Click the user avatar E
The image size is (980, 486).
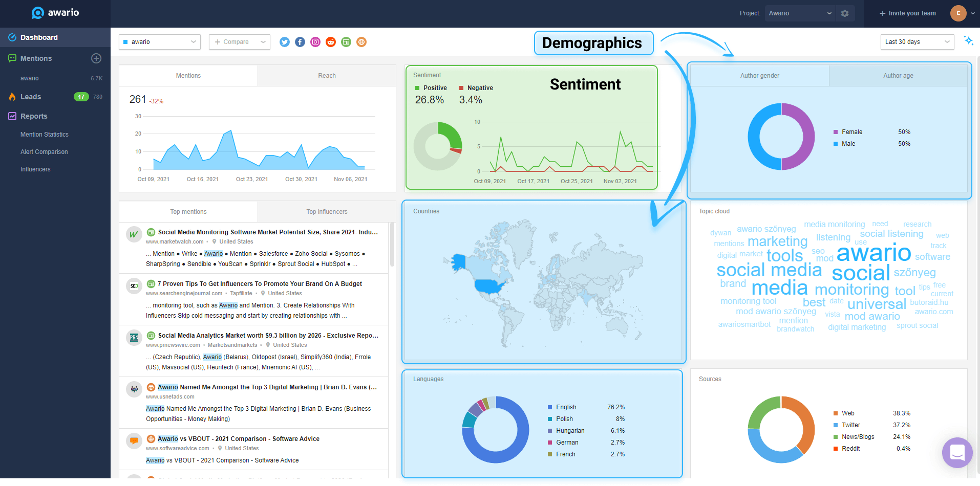click(x=958, y=13)
